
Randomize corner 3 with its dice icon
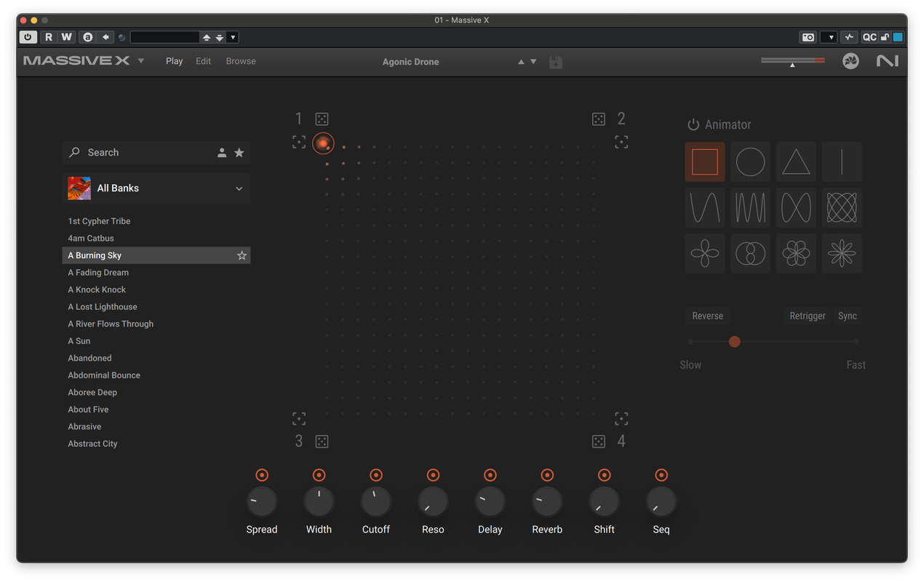pos(322,441)
